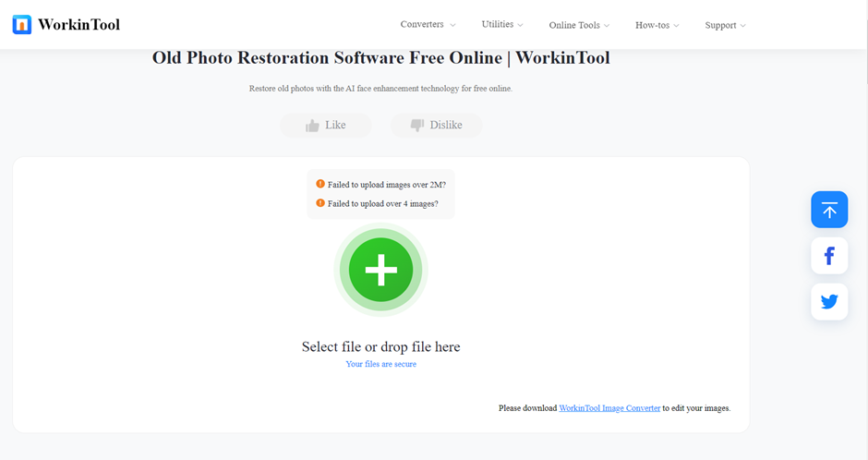The image size is (868, 460).
Task: Click the thumbs-up icon
Action: pyautogui.click(x=312, y=126)
